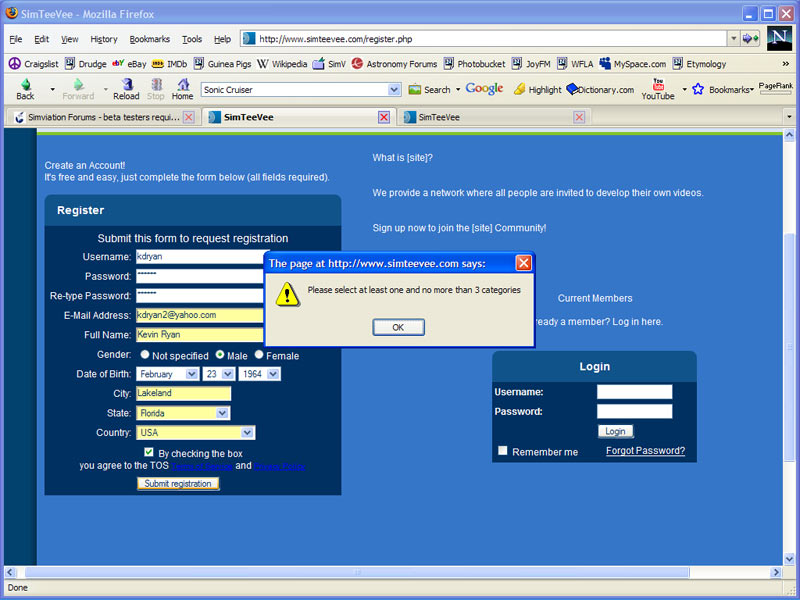Open the MySpace.com bookmark
The width and height of the screenshot is (800, 600).
[x=633, y=64]
